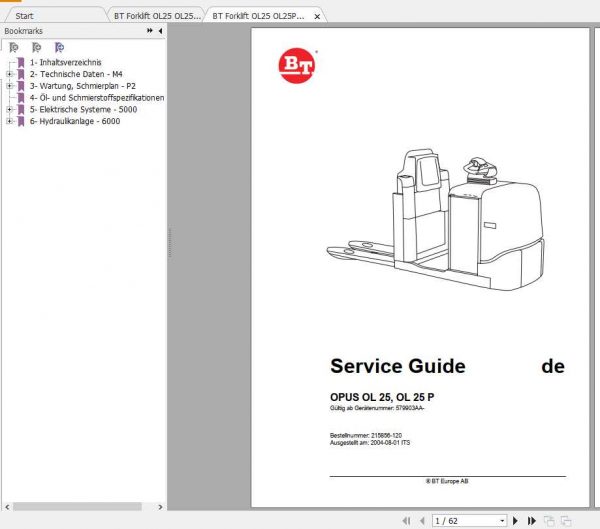Screen dimensions: 600x529
Task: Collapse the Bookmarks panel with left arrow
Action: coord(160,31)
